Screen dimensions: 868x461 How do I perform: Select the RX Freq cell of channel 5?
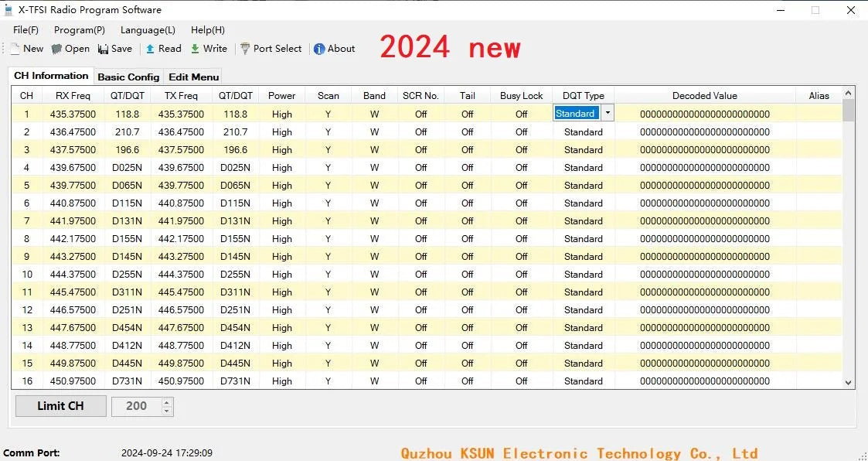[x=73, y=186]
